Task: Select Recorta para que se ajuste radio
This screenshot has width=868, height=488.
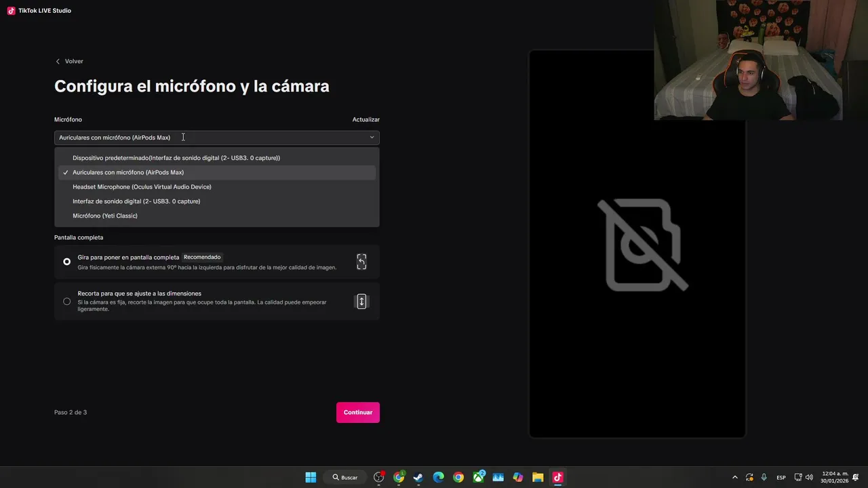Action: click(x=66, y=302)
